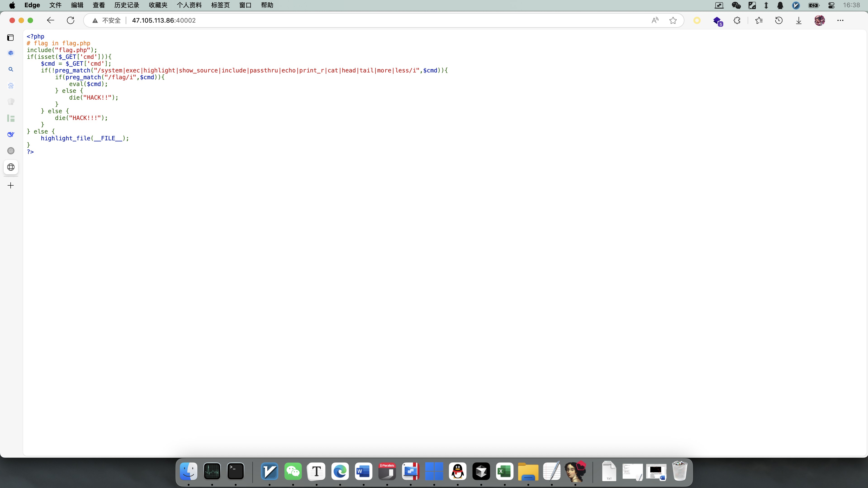Open the 帮助 menu
Screen dimensions: 868x488
point(267,5)
